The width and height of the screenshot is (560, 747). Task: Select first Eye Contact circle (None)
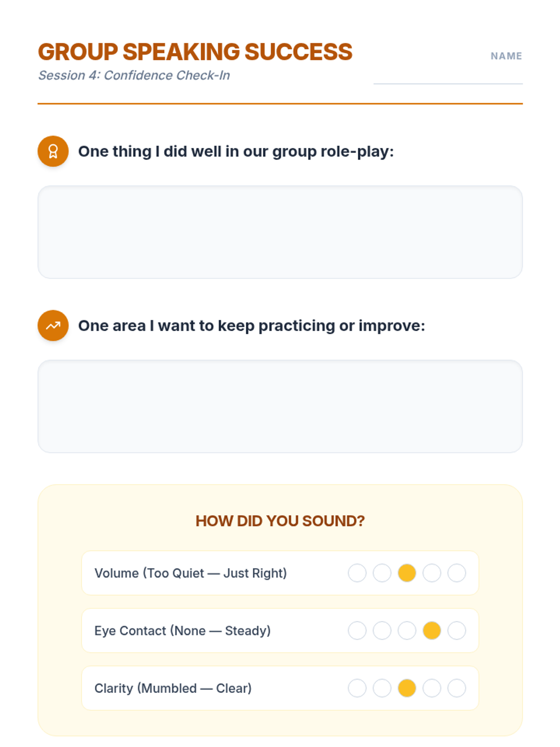(357, 630)
